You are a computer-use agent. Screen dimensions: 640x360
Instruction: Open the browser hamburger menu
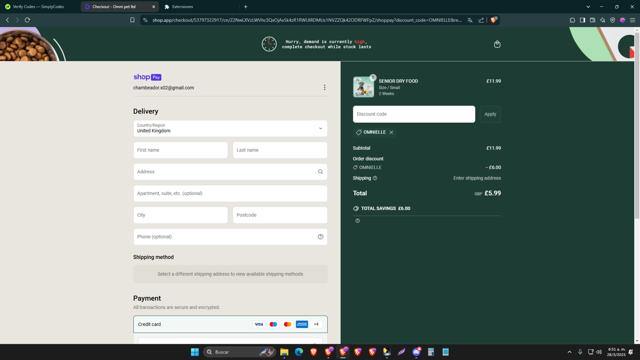pyautogui.click(x=632, y=20)
